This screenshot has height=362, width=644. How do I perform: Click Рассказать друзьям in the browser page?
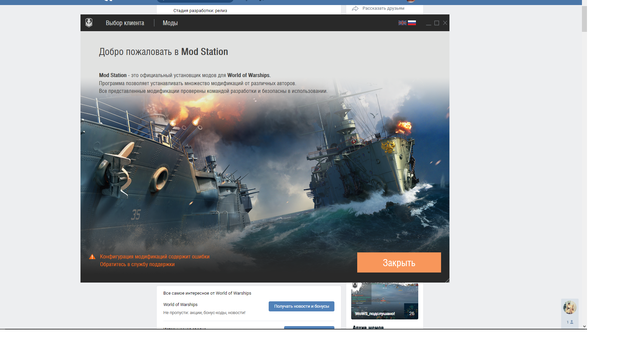click(383, 8)
